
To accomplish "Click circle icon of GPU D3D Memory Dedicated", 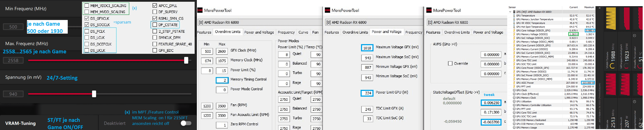I will [514, 120].
